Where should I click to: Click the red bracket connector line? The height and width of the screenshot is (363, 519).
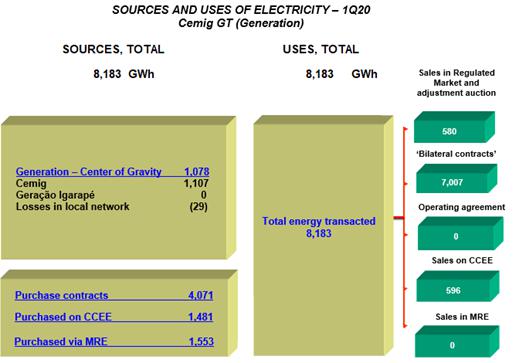pyautogui.click(x=405, y=227)
